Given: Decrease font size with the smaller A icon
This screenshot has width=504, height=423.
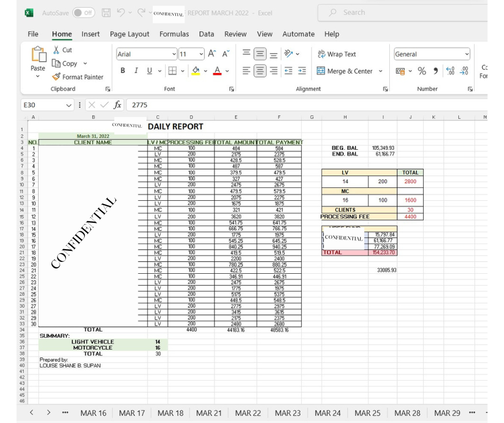Looking at the screenshot, I should (226, 54).
